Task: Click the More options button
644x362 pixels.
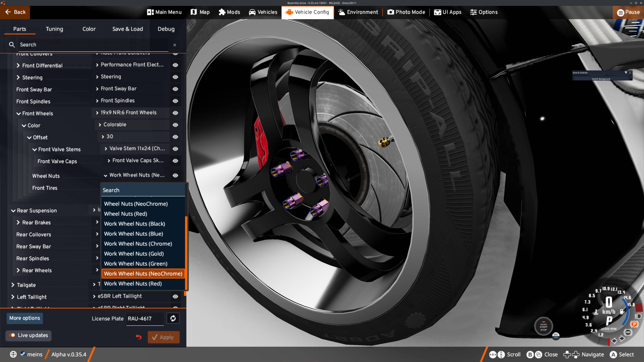Action: pos(24,318)
